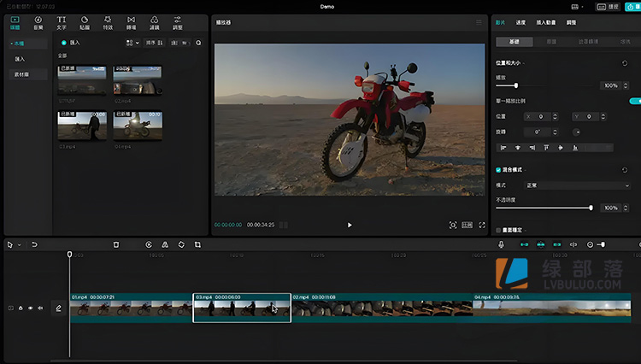Select the Material library (素材庫) sidebar item
Viewport: 641px width, 364px height.
coord(28,74)
